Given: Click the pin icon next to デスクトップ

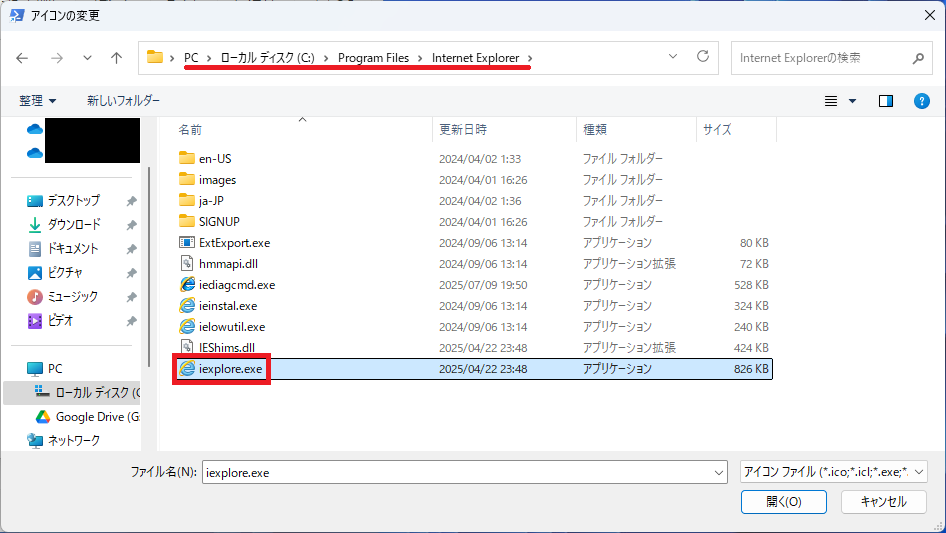Looking at the screenshot, I should [x=131, y=201].
